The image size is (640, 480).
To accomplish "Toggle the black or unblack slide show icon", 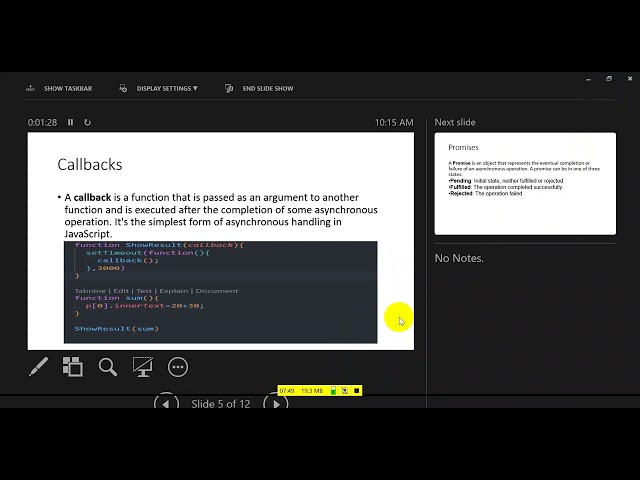I will 143,367.
